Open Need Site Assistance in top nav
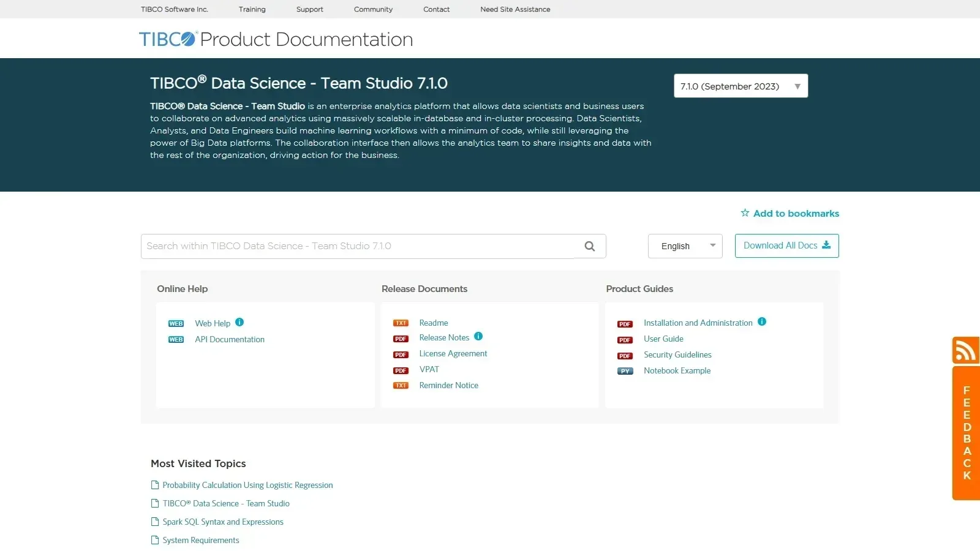The width and height of the screenshot is (980, 551). [515, 9]
